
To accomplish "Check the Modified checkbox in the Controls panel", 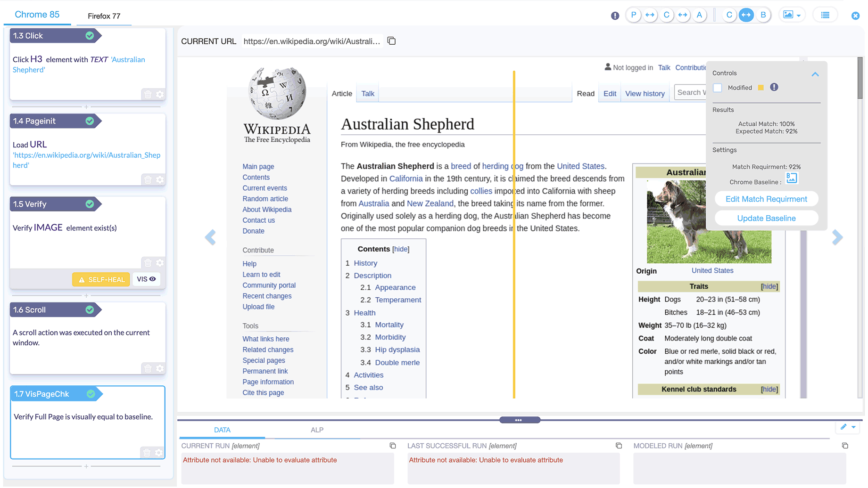I will 717,87.
